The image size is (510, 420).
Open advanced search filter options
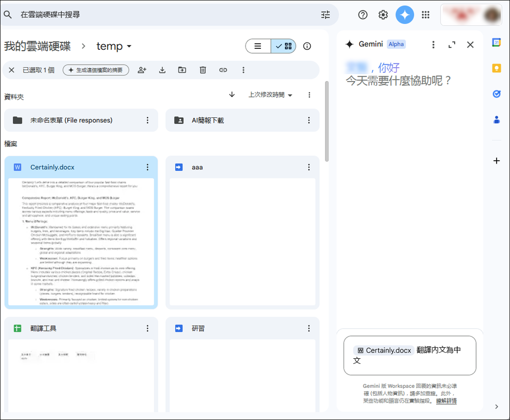[x=325, y=14]
